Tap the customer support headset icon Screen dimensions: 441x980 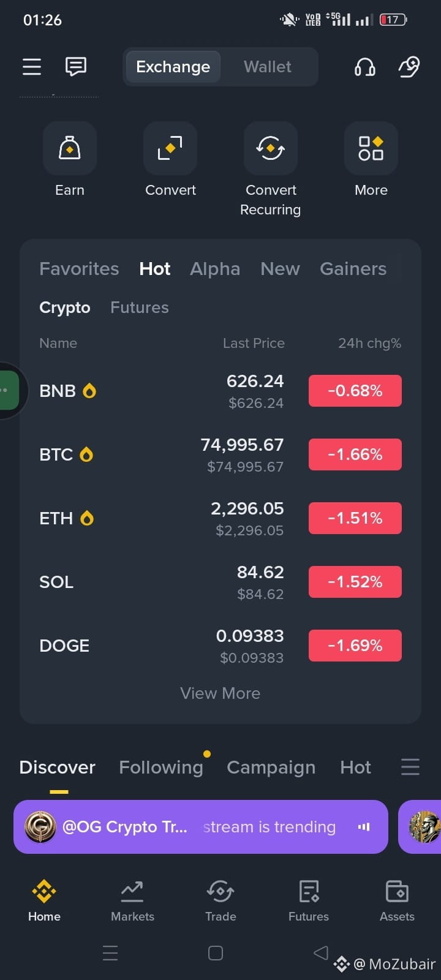(365, 66)
